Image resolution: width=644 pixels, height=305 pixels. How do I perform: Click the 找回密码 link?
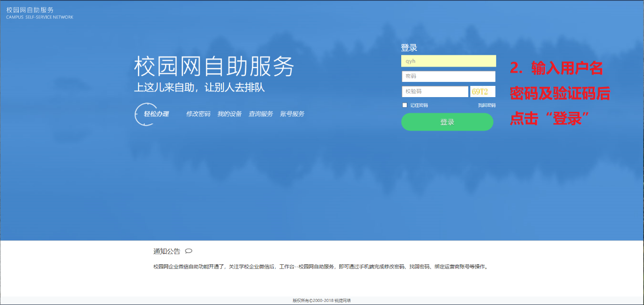click(486, 105)
